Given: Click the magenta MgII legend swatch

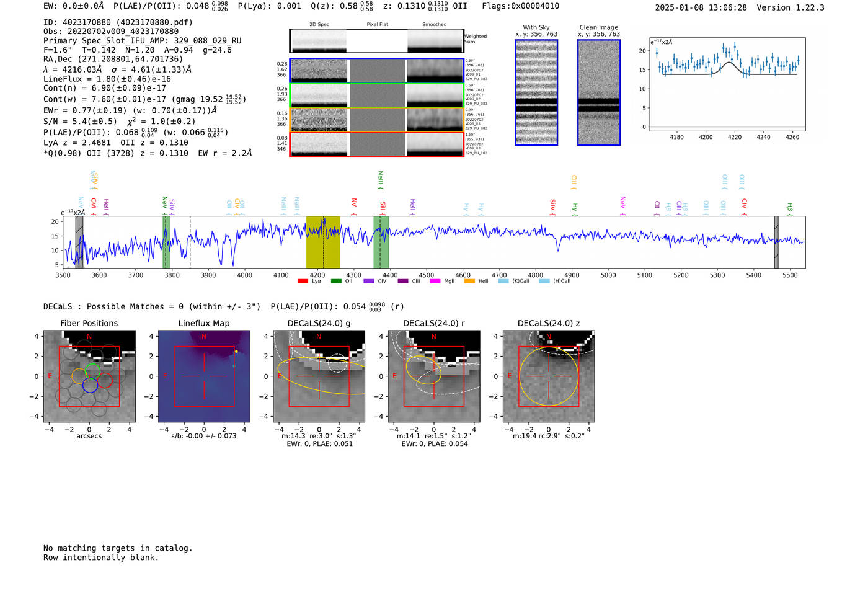Looking at the screenshot, I should click(435, 281).
